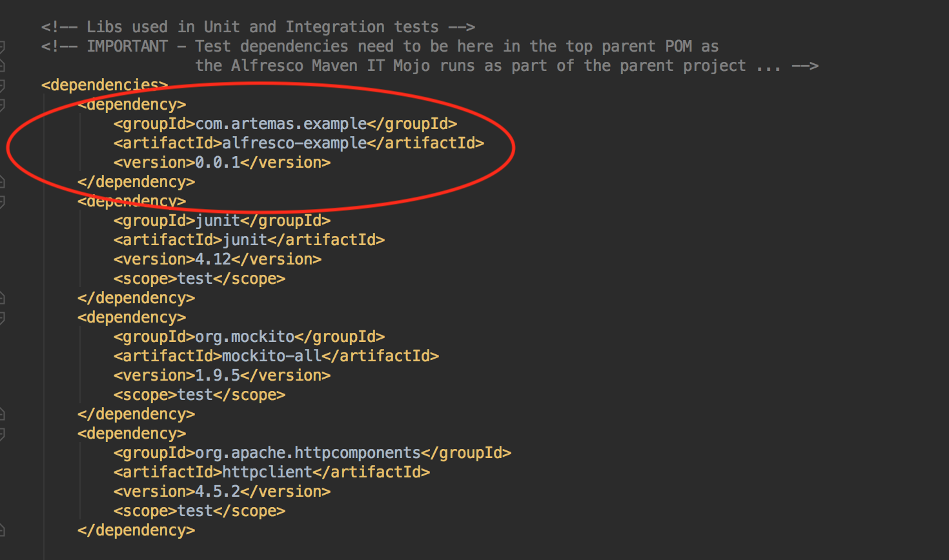Click the </dependency> tag closing the junit dependency

(136, 298)
